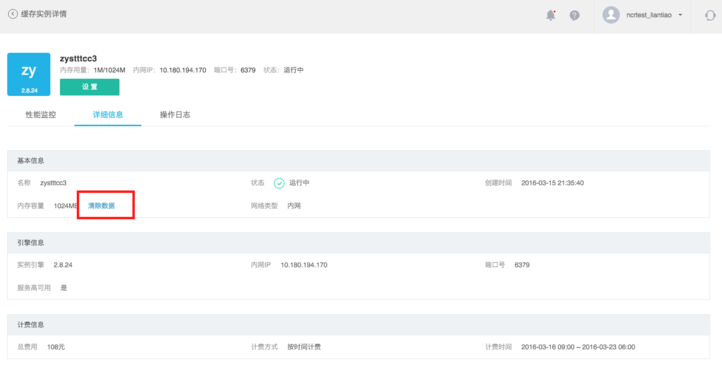Switch to the 性能监控 tab

click(x=41, y=115)
